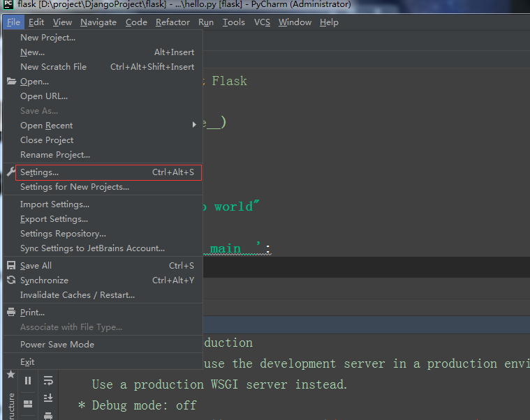Pause the run output with pause icon
This screenshot has height=420, width=530.
28,381
